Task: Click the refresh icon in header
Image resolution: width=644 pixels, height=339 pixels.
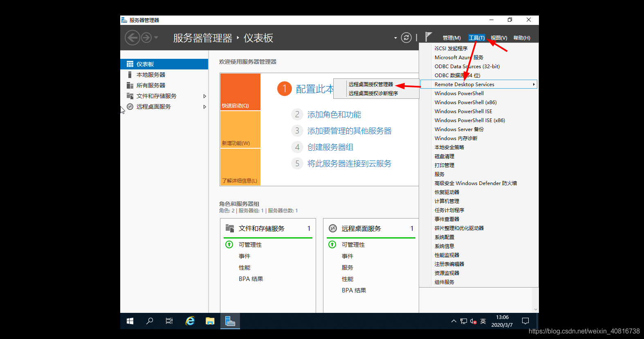Action: point(406,38)
